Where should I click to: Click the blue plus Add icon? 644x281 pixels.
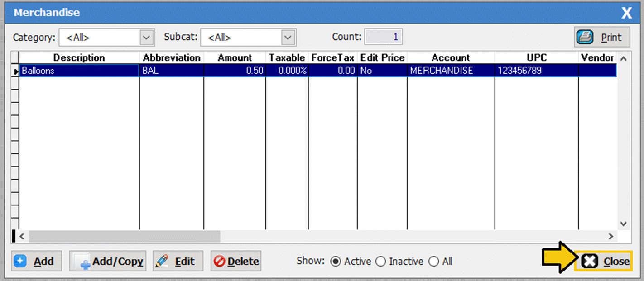coord(21,262)
